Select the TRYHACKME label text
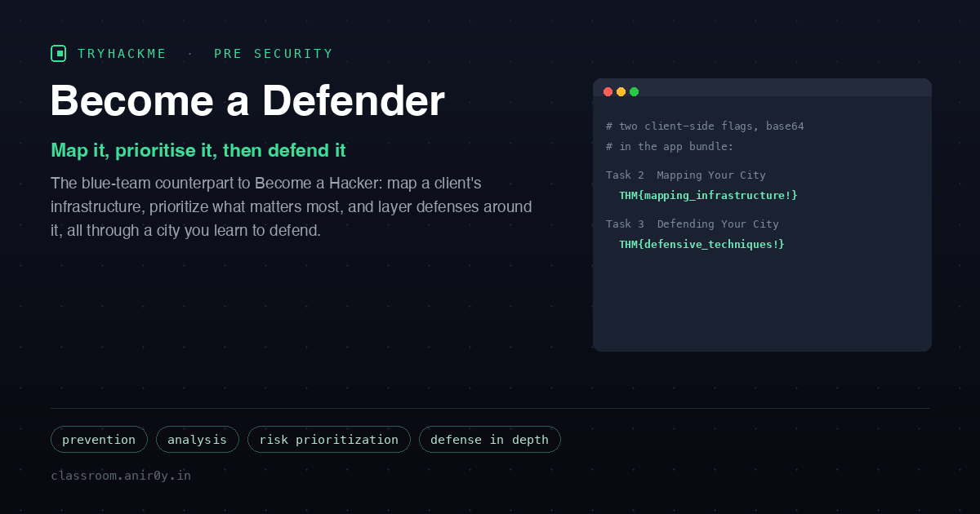The image size is (980, 514). (x=122, y=54)
